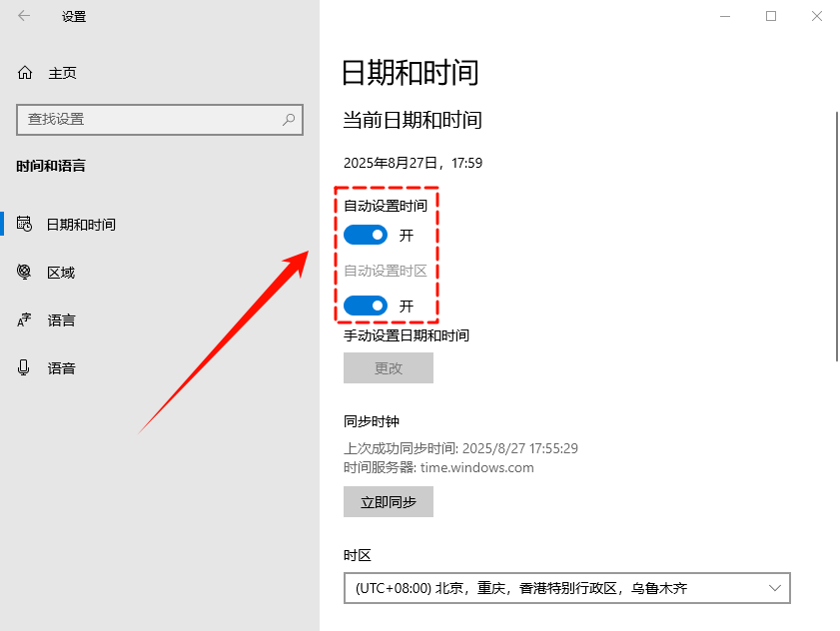Click the 立即同步 button
The height and width of the screenshot is (631, 840).
pyautogui.click(x=389, y=502)
